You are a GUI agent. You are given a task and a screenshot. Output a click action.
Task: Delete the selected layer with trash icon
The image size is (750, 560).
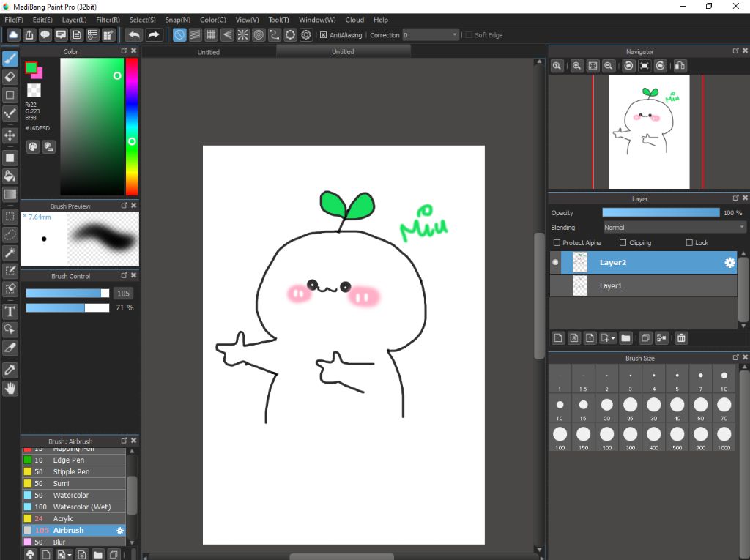[x=681, y=338]
